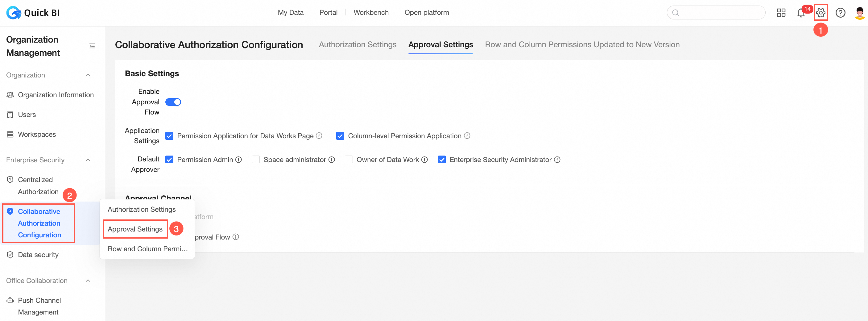Uncheck the Permission Admin checkbox
868x321 pixels.
(x=169, y=160)
